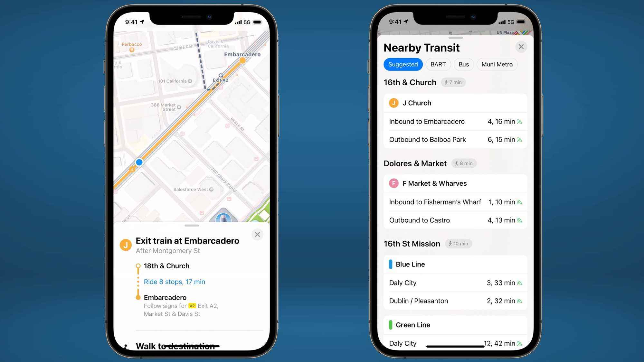
Task: Toggle the Bus transit filter
Action: coord(464,65)
